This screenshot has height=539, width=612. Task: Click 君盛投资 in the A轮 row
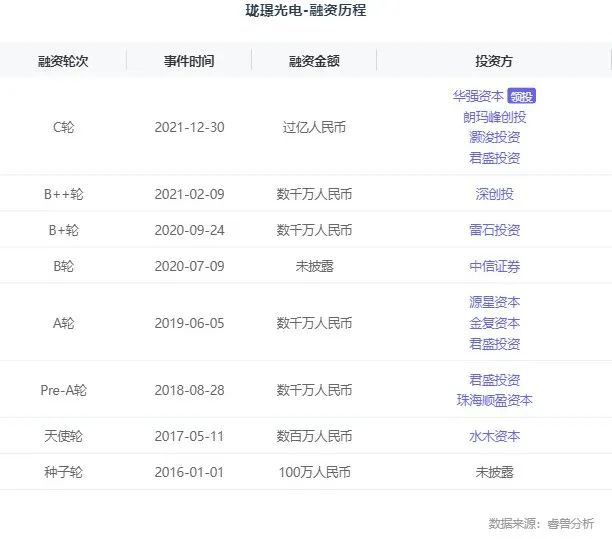[494, 344]
